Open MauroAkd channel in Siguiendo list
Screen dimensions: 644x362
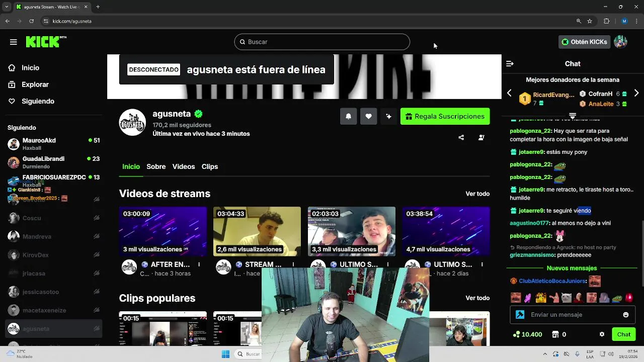[53, 144]
